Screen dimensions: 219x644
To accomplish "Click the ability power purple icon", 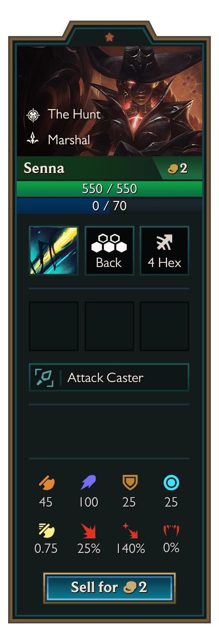I will click(x=88, y=483).
